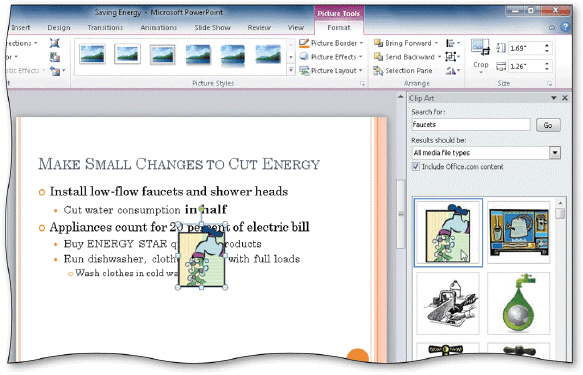This screenshot has width=583, height=375.
Task: Switch to the Review tab
Action: pos(259,28)
